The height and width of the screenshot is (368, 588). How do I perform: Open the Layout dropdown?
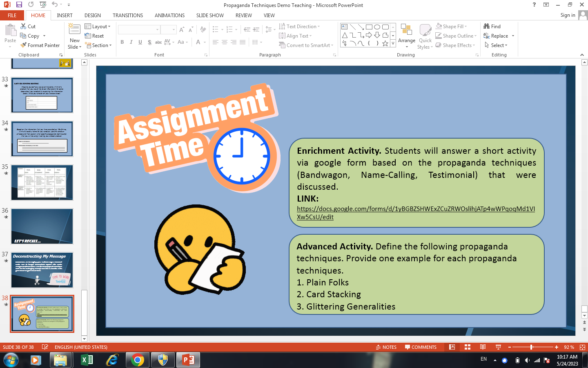(98, 26)
